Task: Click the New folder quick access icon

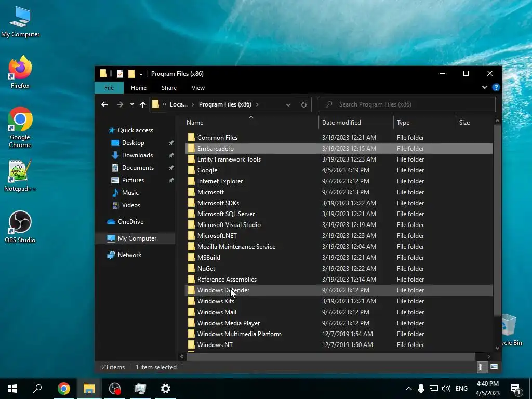Action: [131, 74]
